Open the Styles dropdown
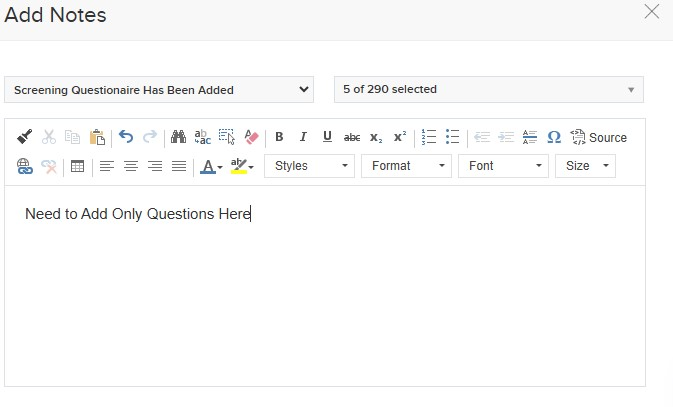The height and width of the screenshot is (407, 673). tap(310, 166)
